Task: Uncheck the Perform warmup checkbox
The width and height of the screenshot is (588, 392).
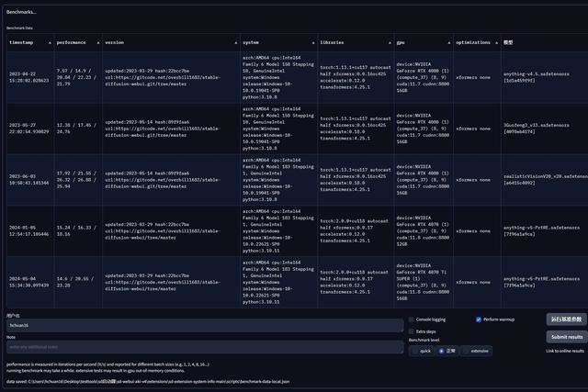Action: coord(479,319)
